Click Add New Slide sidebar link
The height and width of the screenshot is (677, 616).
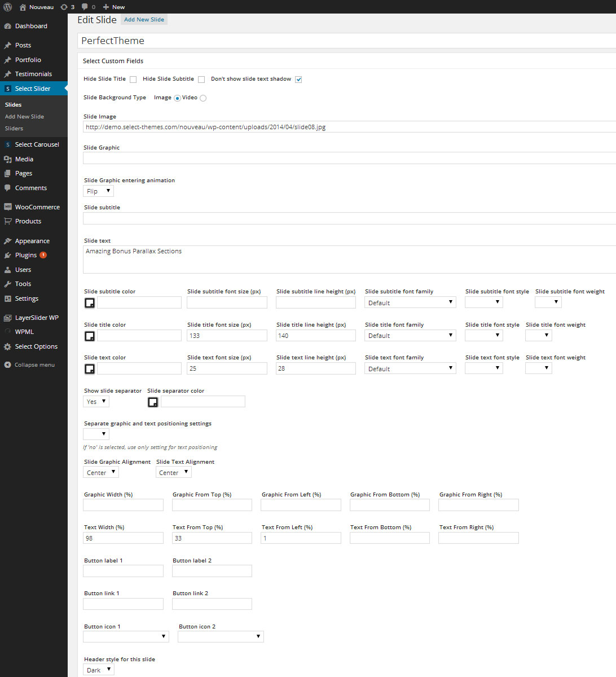24,116
